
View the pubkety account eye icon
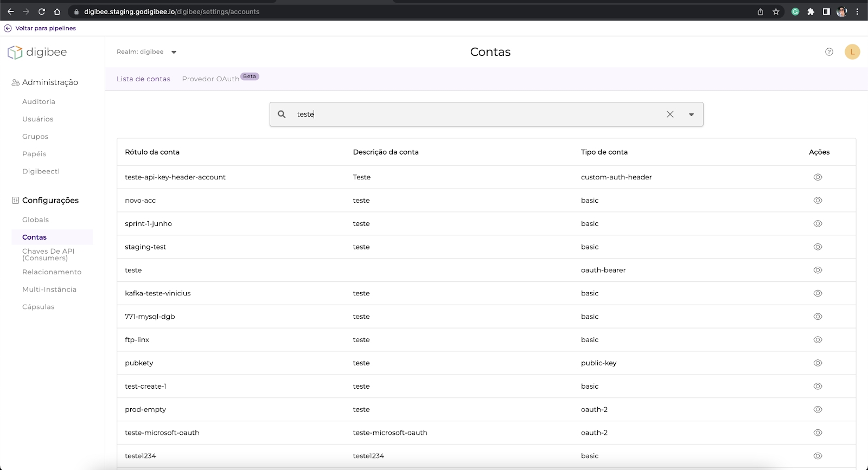click(818, 363)
